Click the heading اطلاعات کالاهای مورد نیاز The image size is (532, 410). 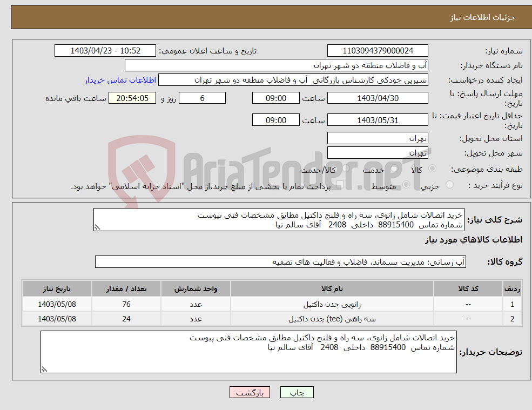pyautogui.click(x=474, y=240)
